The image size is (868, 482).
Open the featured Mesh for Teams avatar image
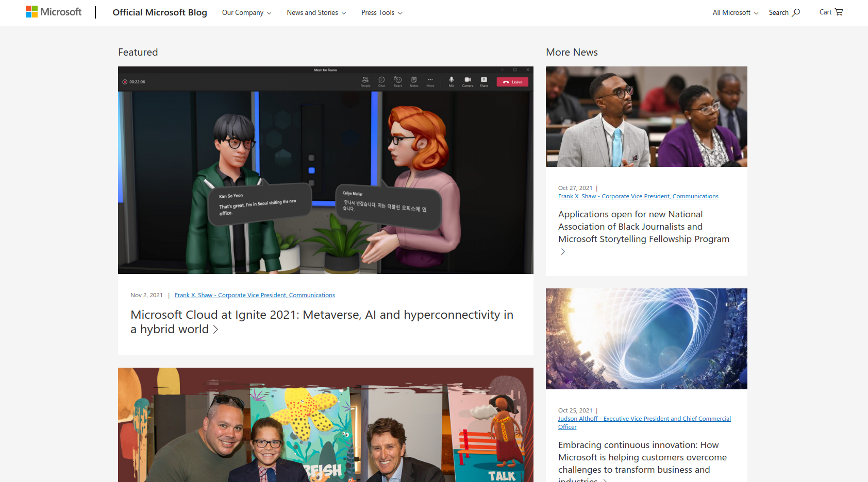[326, 170]
